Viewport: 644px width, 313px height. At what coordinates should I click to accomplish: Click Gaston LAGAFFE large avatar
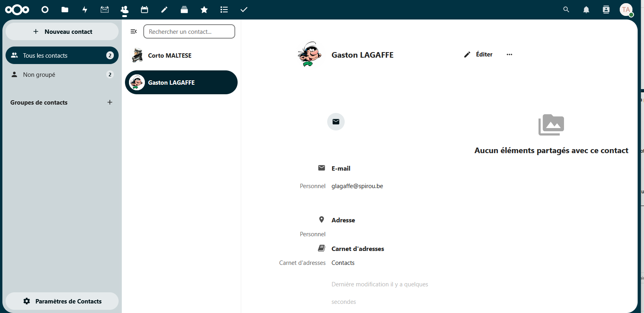[309, 54]
